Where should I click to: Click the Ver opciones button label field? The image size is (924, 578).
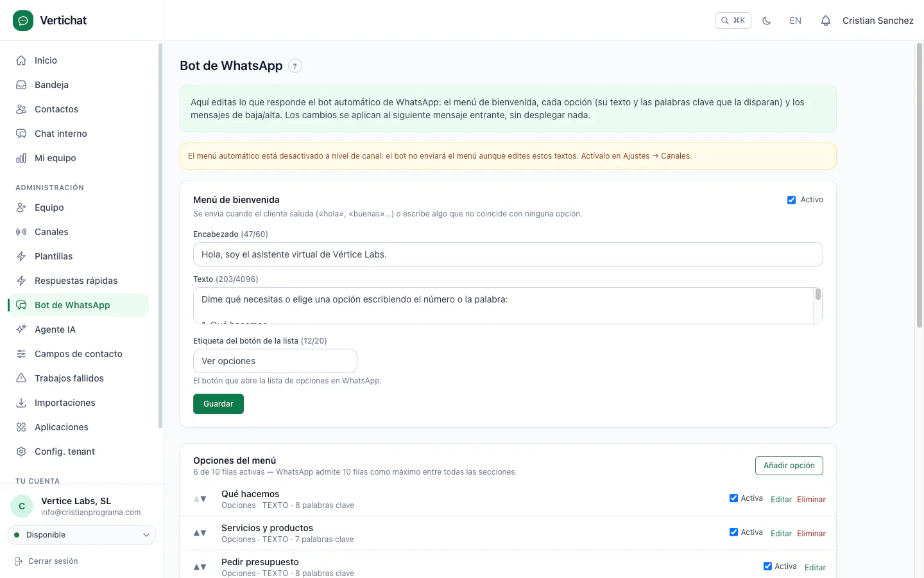coord(275,361)
